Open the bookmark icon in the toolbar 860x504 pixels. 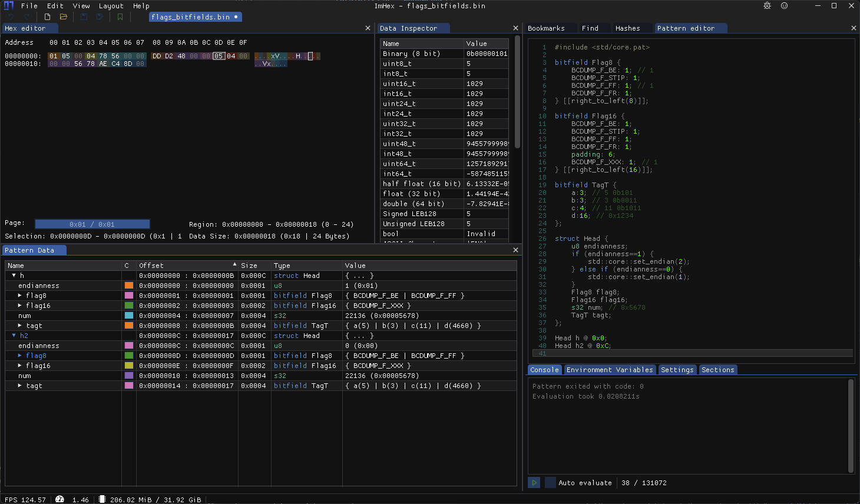click(x=120, y=16)
